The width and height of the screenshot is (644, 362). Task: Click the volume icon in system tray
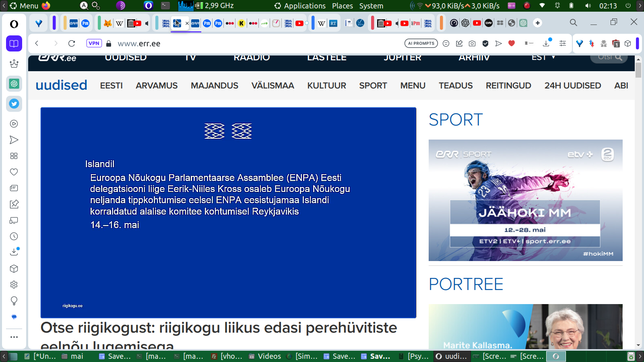point(588,6)
